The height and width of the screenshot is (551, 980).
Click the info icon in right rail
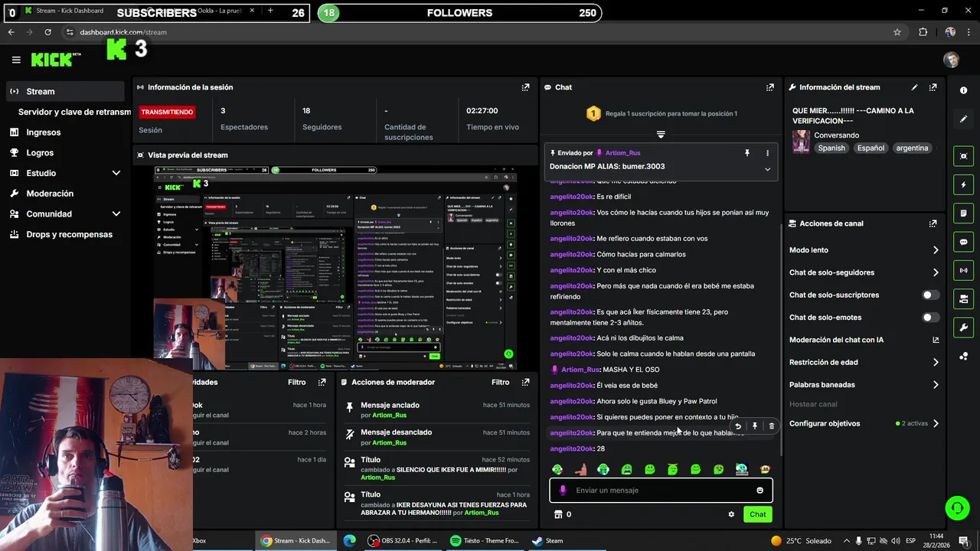point(963,90)
